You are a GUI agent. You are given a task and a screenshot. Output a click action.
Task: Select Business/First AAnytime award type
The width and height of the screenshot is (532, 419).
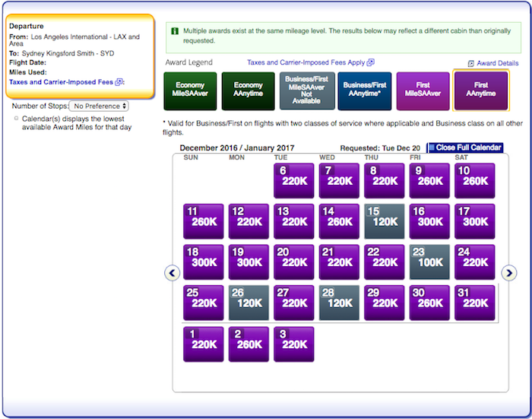365,91
